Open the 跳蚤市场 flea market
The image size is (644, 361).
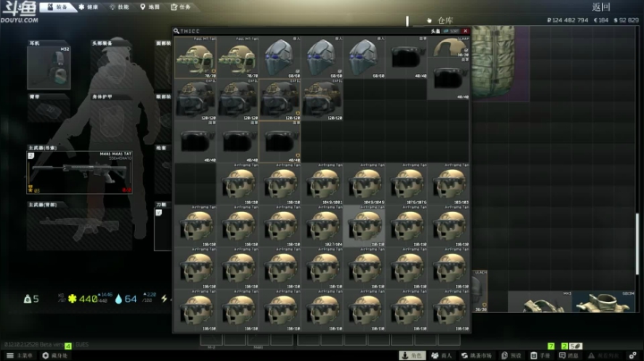tap(477, 356)
